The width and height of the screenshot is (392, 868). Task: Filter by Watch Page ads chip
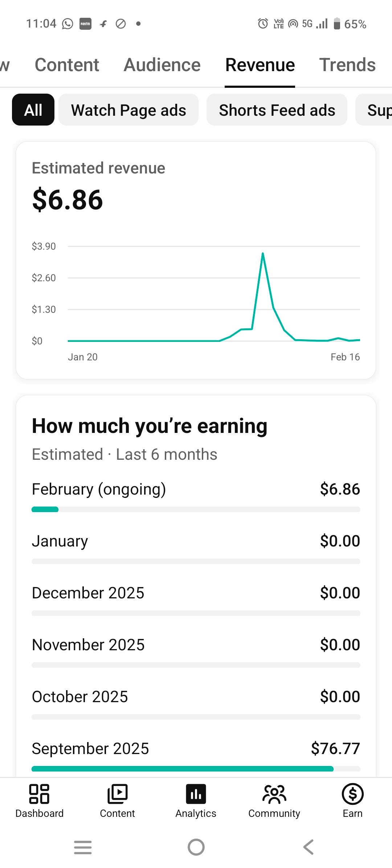[128, 110]
